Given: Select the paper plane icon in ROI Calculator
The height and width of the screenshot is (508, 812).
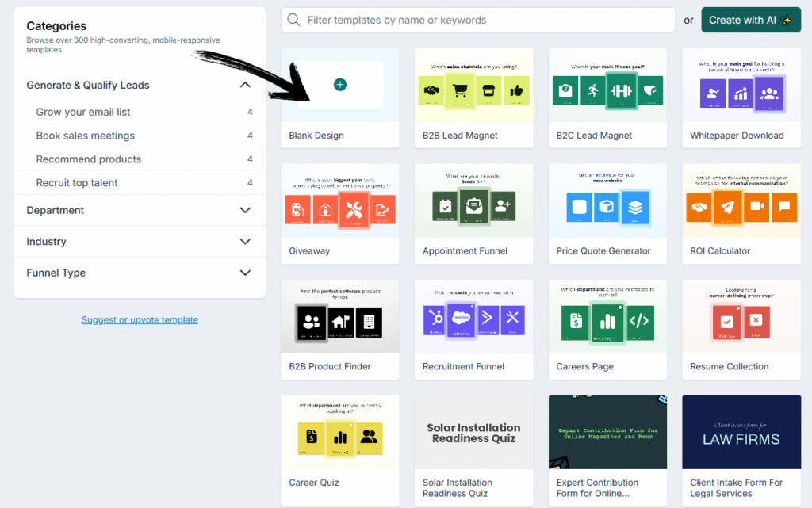Looking at the screenshot, I should click(726, 208).
